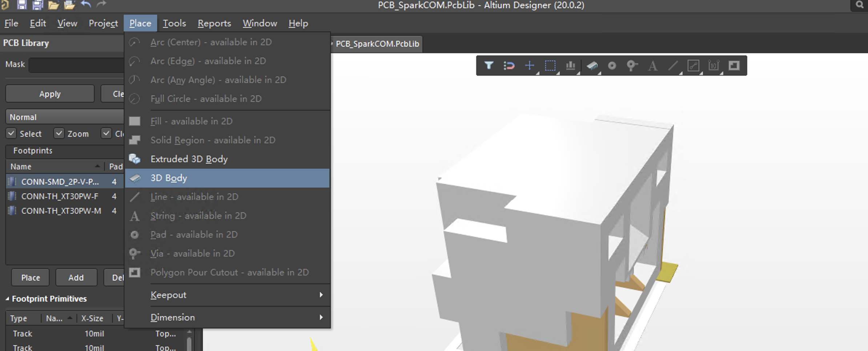Screen dimensions: 868x351
Task: Open the Tools menu
Action: point(174,23)
